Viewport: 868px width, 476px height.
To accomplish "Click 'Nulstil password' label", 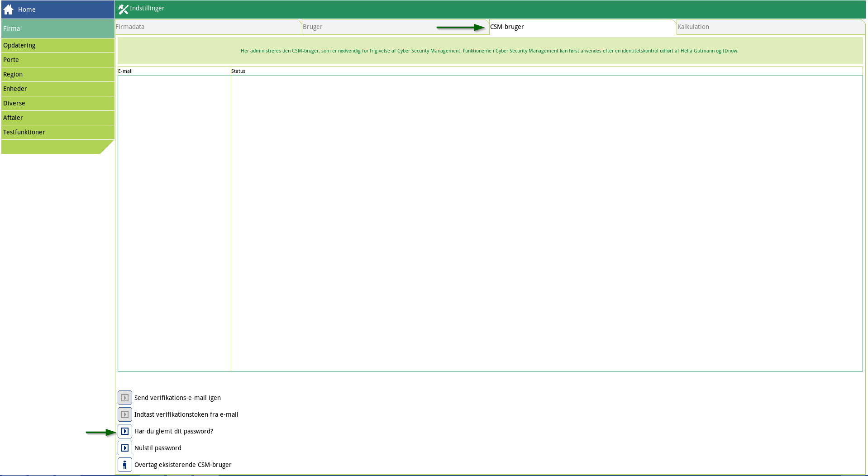I will tap(158, 448).
